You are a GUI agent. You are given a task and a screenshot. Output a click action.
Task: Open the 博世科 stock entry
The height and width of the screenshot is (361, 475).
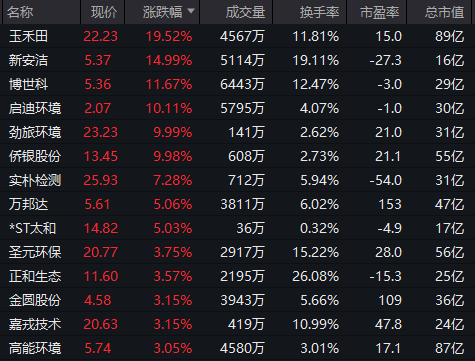tap(28, 84)
